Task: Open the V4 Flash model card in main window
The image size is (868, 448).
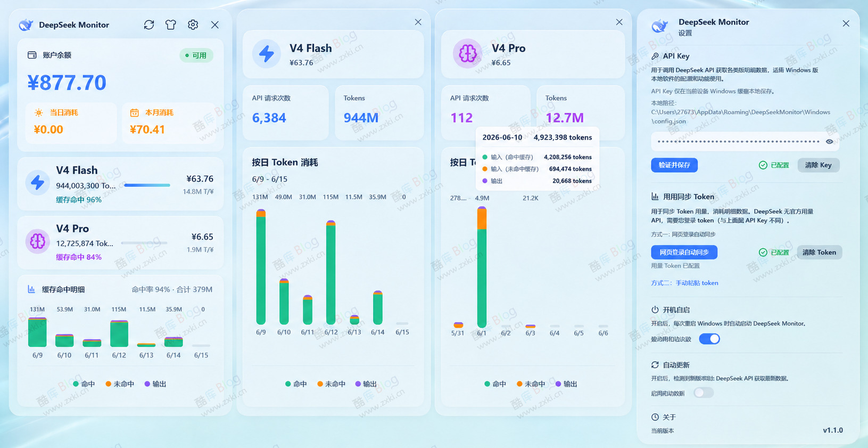Action: pos(120,184)
